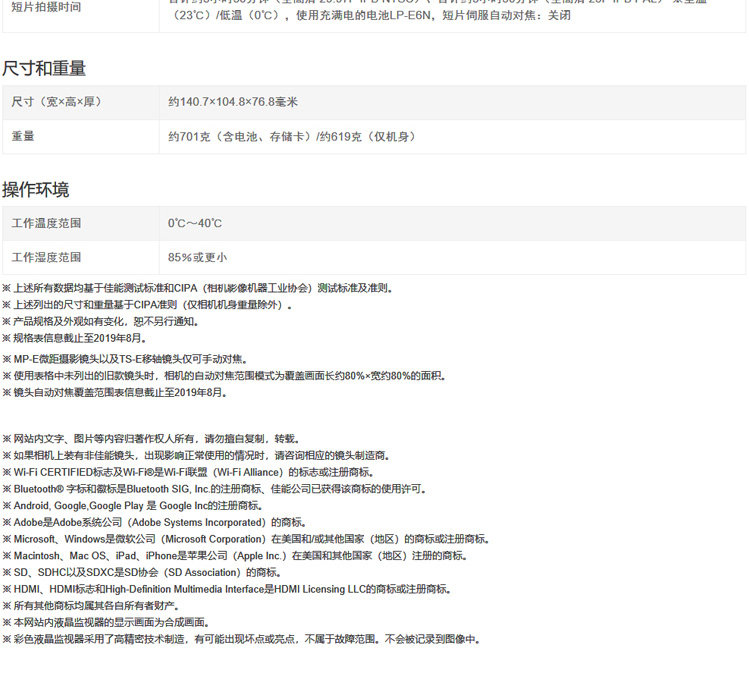Click the Wi-Fi CERTIFIED trademark note
Viewport: 749px width, 675px height.
point(188,472)
